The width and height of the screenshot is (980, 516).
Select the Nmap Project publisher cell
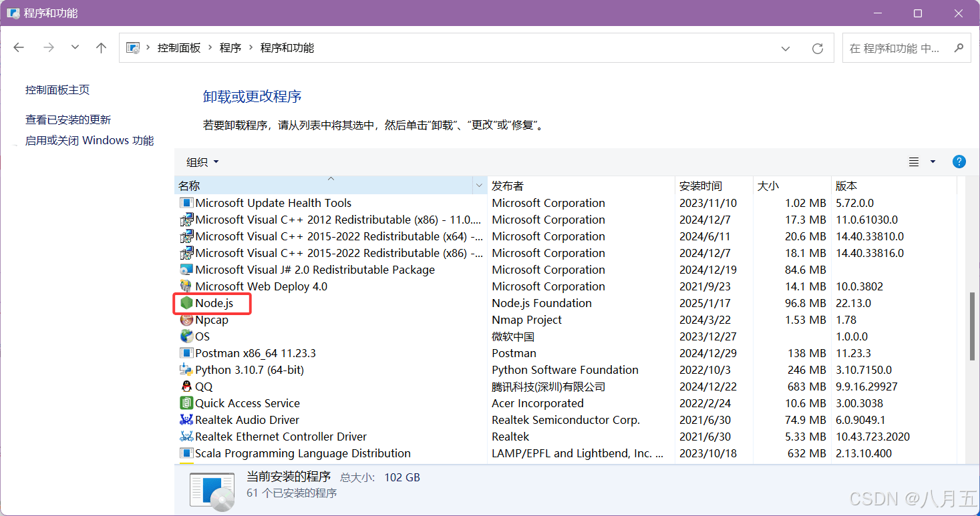tap(527, 320)
